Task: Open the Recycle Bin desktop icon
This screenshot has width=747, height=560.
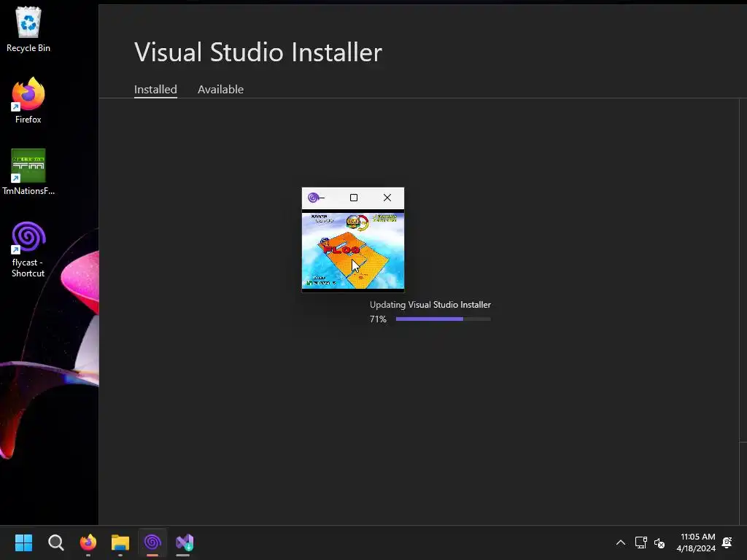Action: pyautogui.click(x=28, y=29)
